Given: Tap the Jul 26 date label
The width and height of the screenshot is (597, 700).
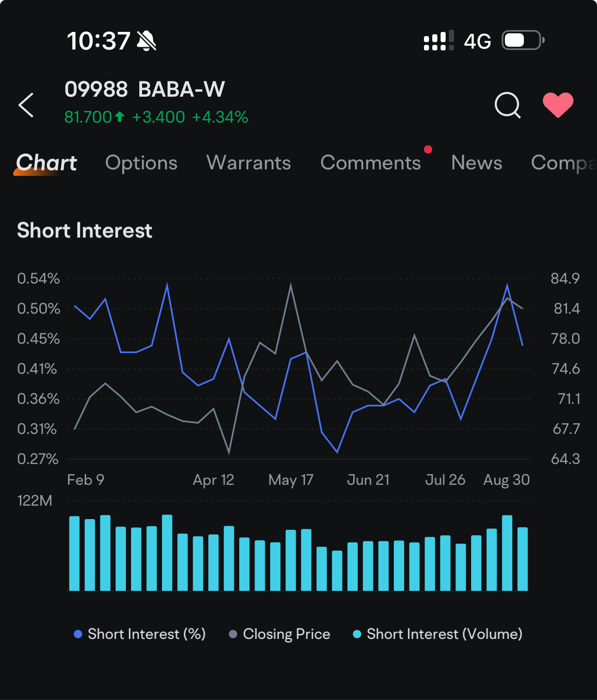Looking at the screenshot, I should coord(445,480).
